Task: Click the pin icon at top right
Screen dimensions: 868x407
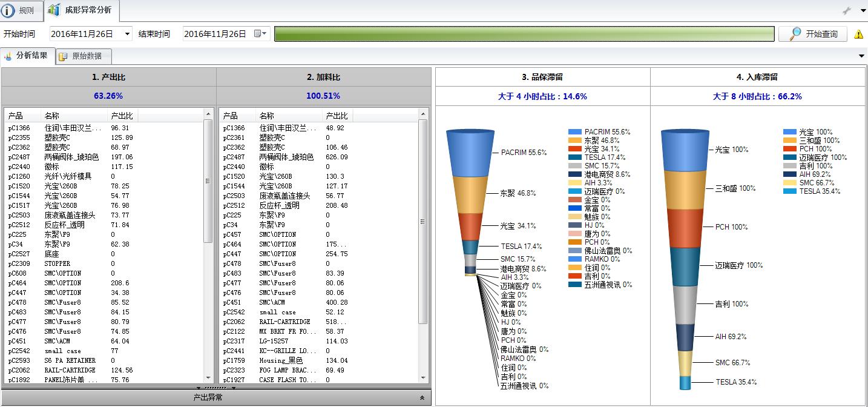Action: 847,11
